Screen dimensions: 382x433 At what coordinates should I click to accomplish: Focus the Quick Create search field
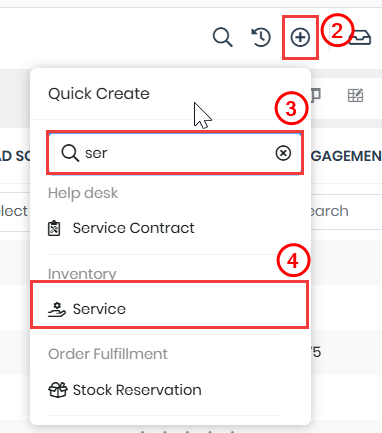[x=175, y=153]
